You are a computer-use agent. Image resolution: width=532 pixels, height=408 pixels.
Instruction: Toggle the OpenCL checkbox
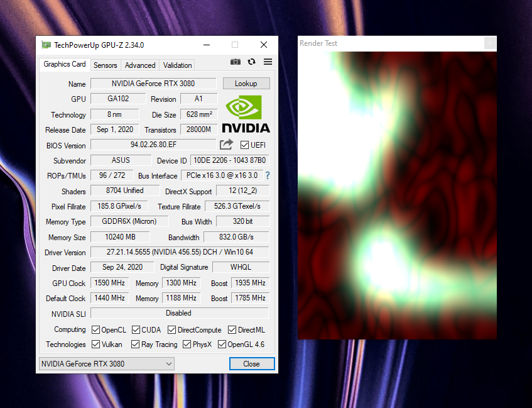pyautogui.click(x=95, y=330)
